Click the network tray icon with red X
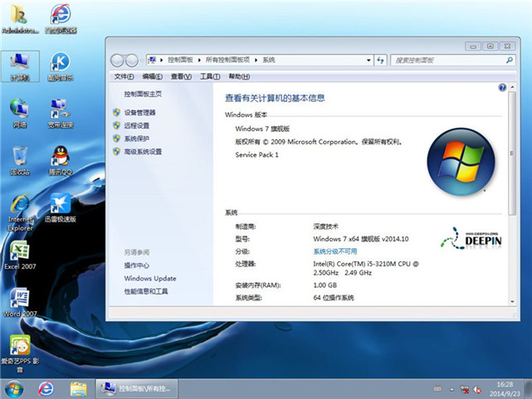Image resolution: width=532 pixels, height=399 pixels. [465, 389]
